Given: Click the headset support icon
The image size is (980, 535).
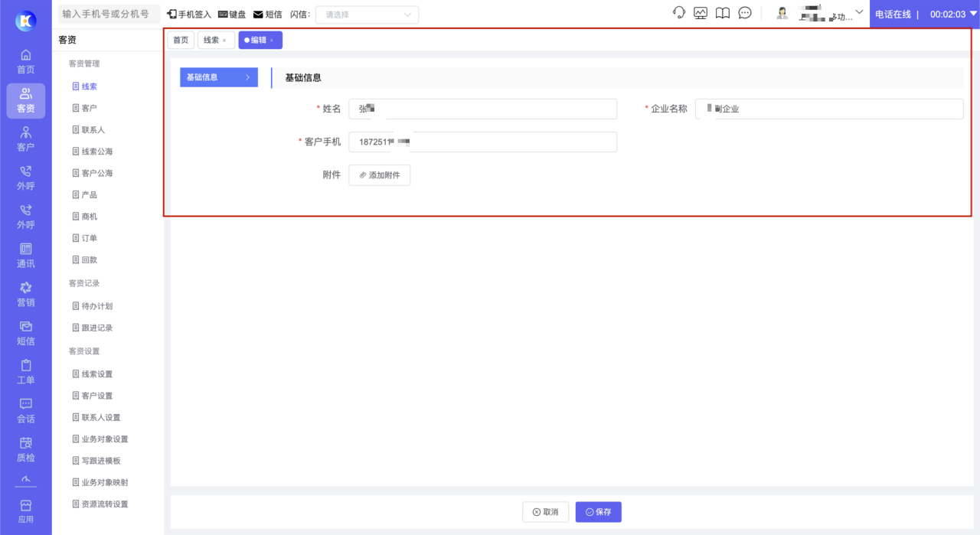Looking at the screenshot, I should point(678,13).
